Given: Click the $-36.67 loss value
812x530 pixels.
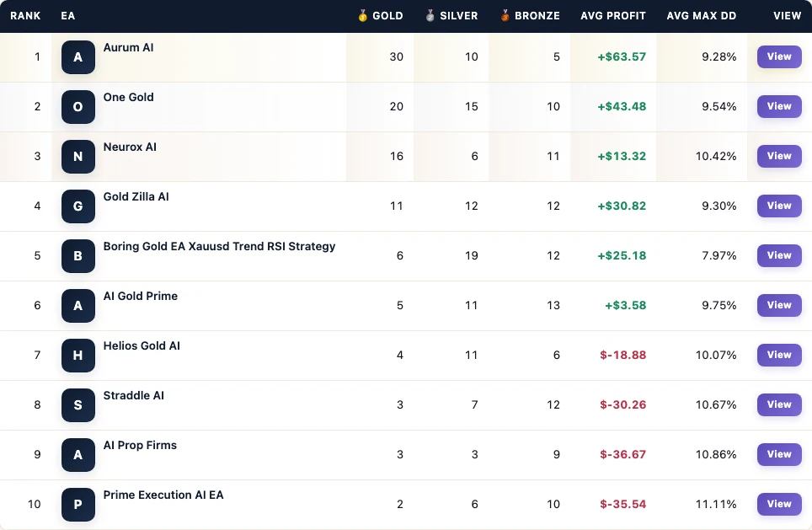Looking at the screenshot, I should (x=623, y=455).
